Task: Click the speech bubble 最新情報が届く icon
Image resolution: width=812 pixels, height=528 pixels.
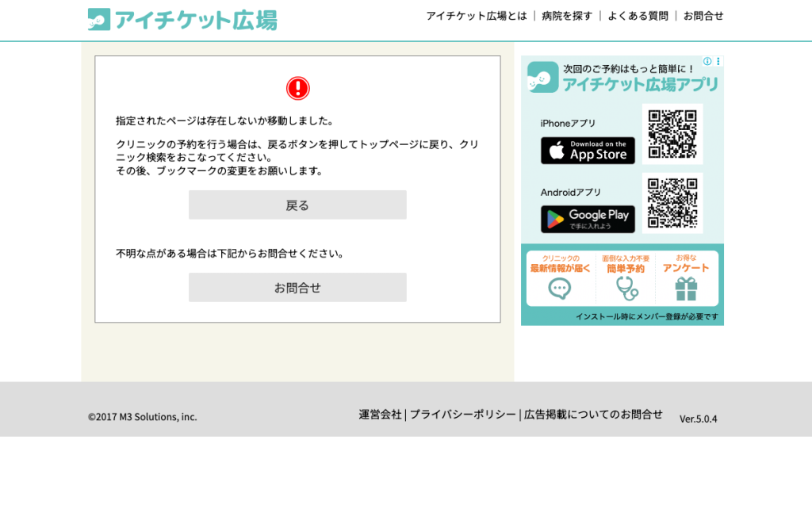Action: pyautogui.click(x=560, y=289)
